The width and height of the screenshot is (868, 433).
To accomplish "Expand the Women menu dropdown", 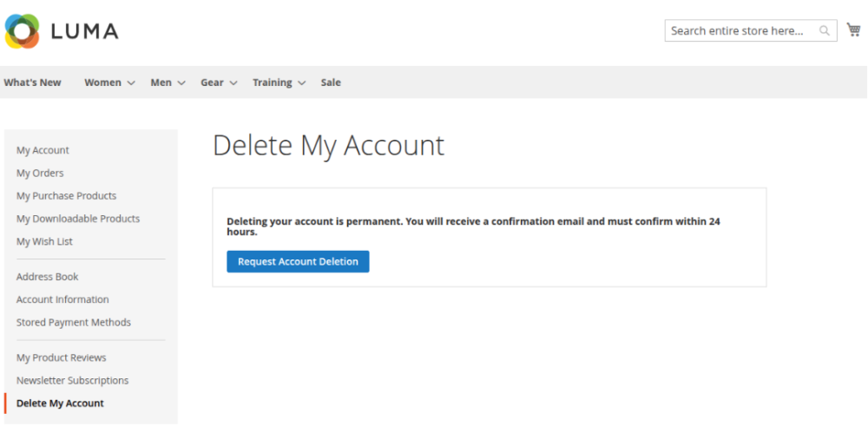I will [109, 82].
